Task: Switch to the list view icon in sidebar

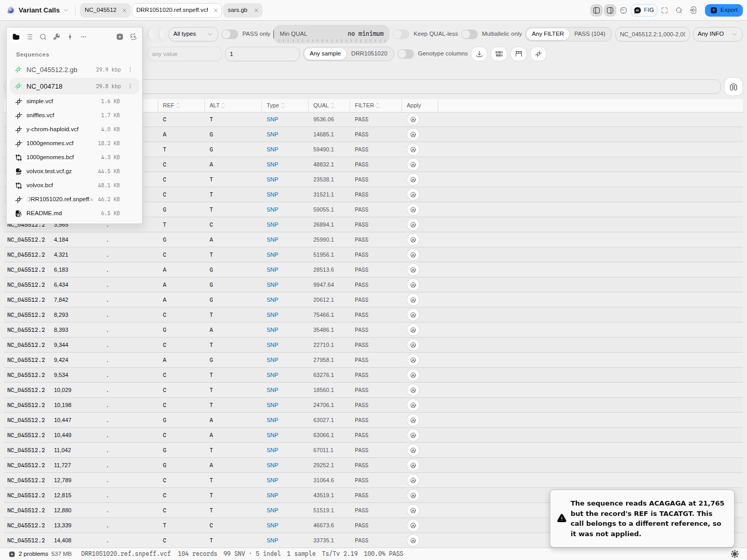Action: coord(30,37)
